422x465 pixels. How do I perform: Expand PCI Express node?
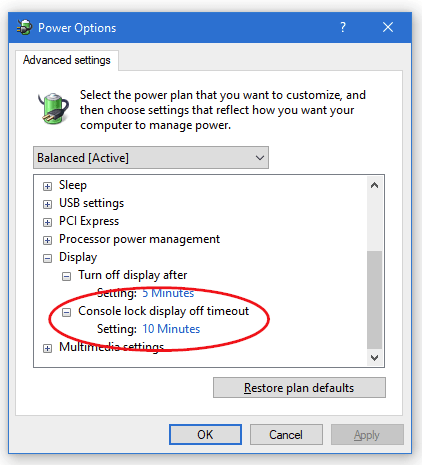click(x=47, y=222)
